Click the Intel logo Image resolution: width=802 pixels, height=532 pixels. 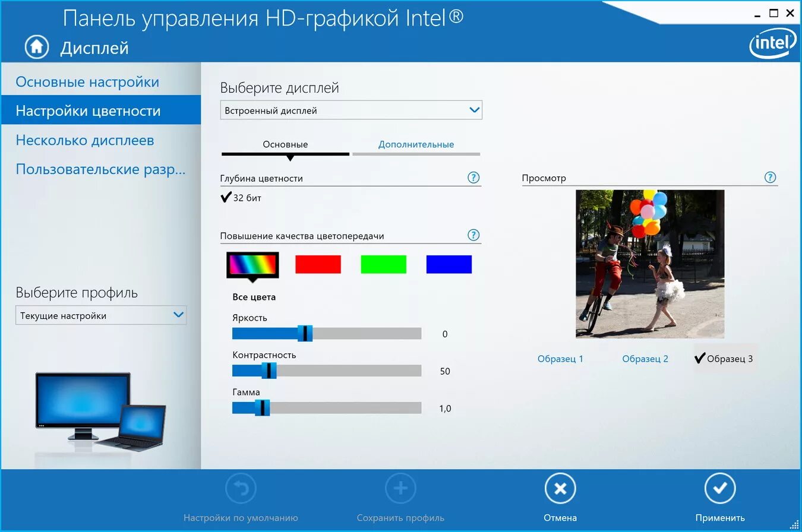772,44
